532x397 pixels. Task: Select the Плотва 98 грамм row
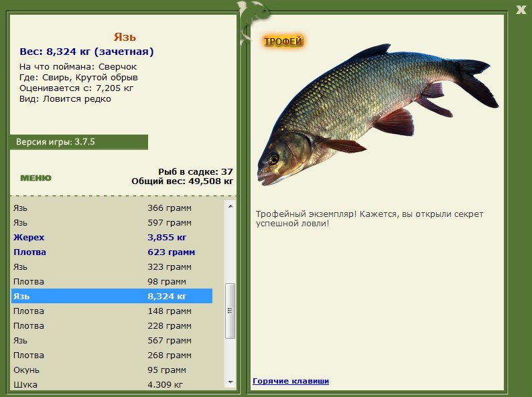(112, 282)
